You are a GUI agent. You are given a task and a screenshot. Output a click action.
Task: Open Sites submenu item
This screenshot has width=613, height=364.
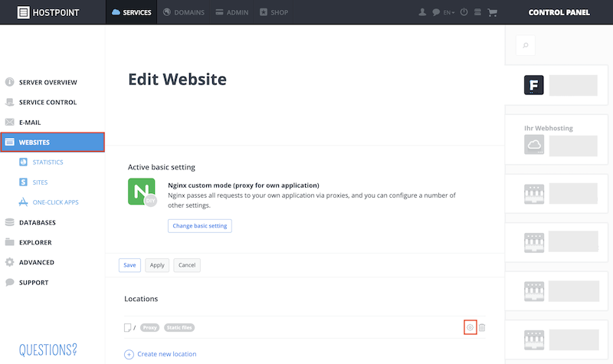click(40, 182)
